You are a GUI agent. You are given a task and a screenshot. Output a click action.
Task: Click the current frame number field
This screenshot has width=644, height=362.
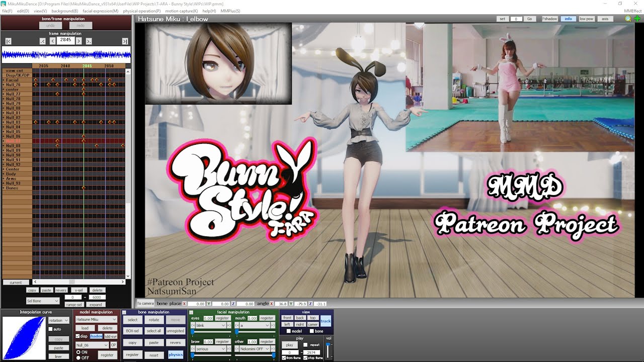[65, 40]
